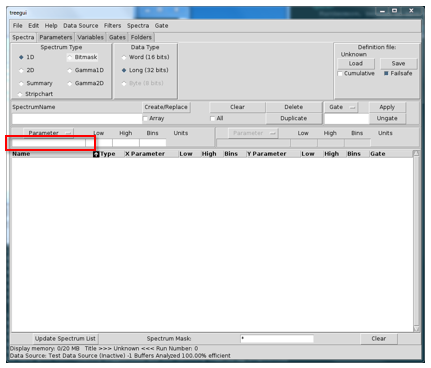Click the sort arrow icon beside Type

tap(96, 154)
